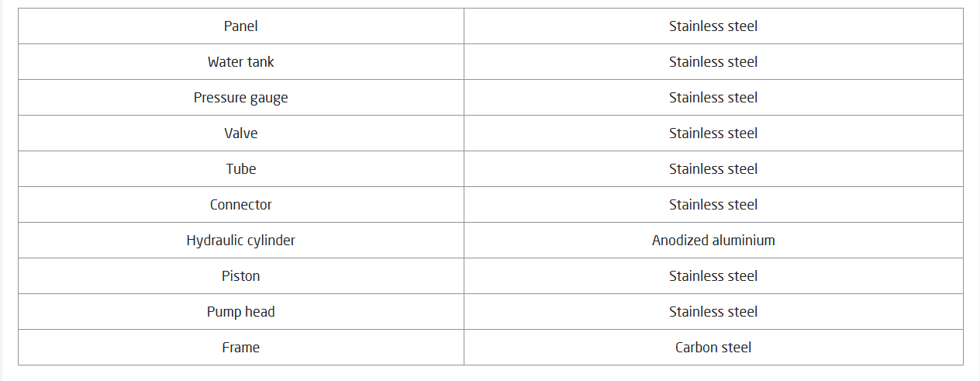Select the Pressure gauge text

[x=241, y=98]
